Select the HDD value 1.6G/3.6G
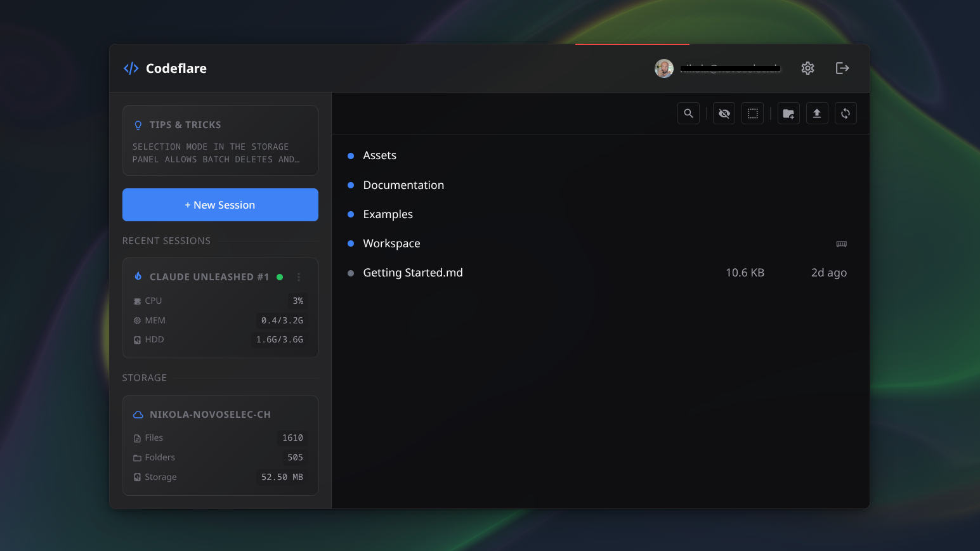The height and width of the screenshot is (551, 980). click(280, 339)
